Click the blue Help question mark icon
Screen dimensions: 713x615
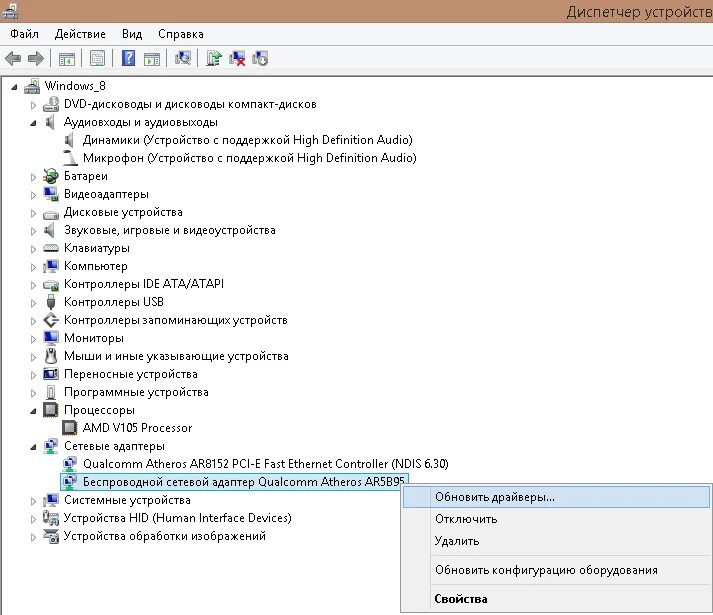[129, 58]
